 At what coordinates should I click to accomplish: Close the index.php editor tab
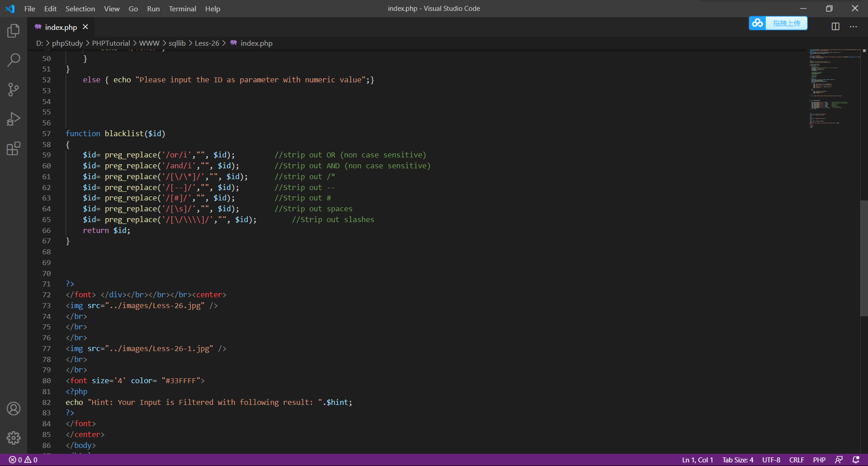pyautogui.click(x=85, y=27)
